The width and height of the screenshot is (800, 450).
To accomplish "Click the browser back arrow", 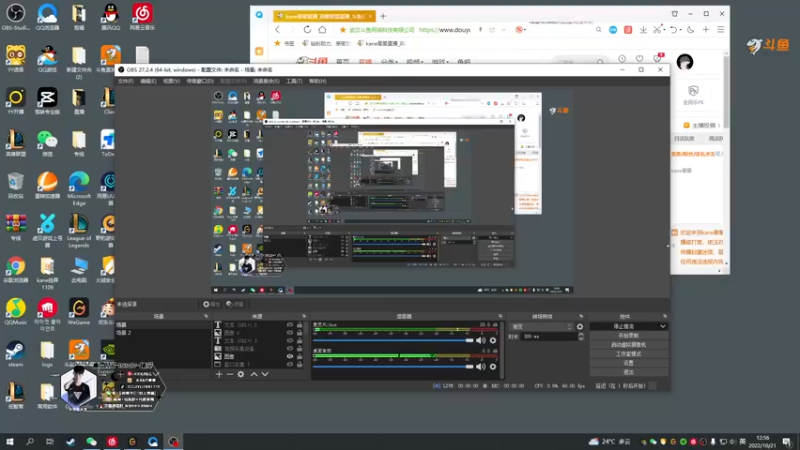I will coord(278,30).
